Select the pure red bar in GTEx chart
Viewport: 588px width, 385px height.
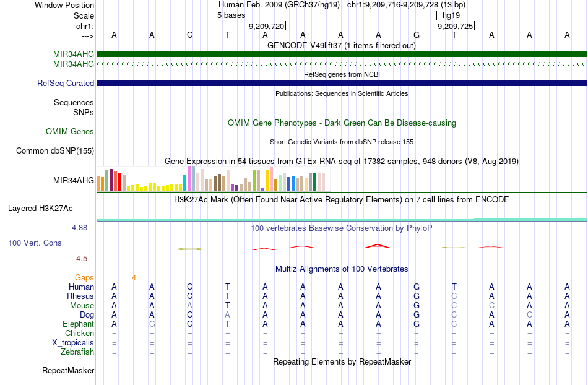coord(119,182)
